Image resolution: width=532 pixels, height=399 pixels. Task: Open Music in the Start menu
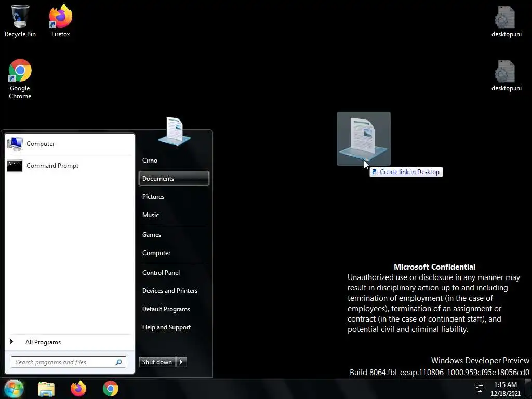coord(174,215)
